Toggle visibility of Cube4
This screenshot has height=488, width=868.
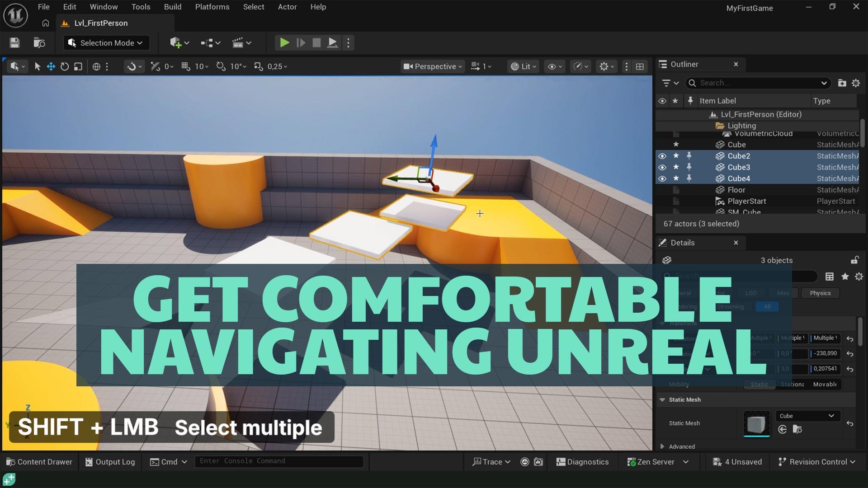(662, 178)
